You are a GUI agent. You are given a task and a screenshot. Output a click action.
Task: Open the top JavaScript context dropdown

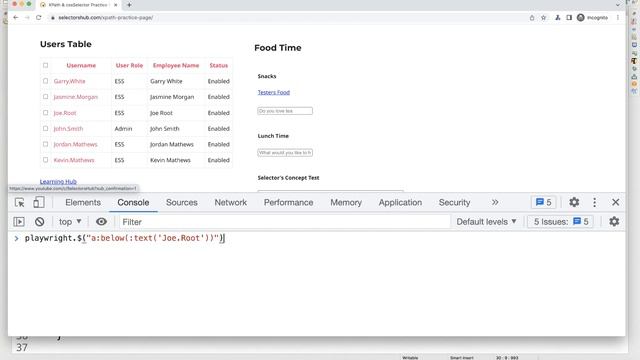click(x=70, y=222)
